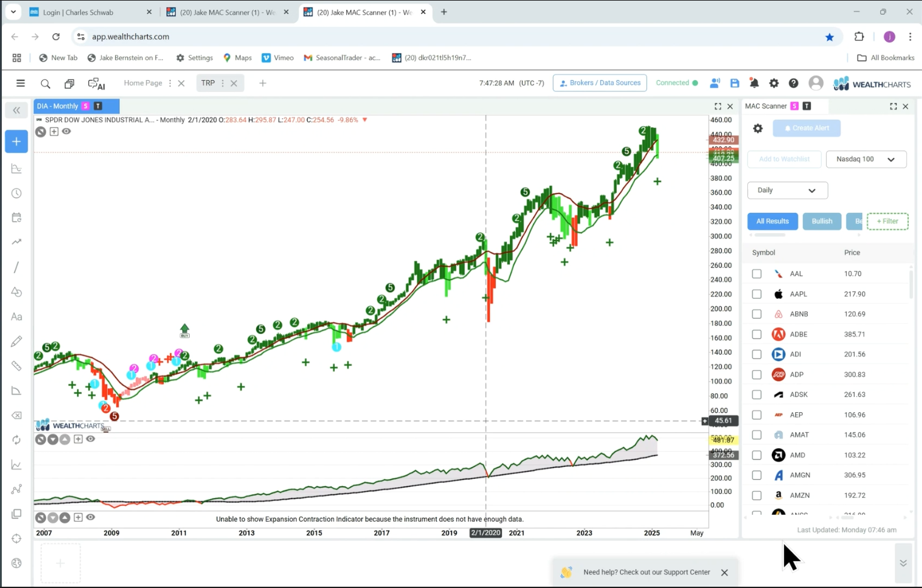
Task: Tick the AAPL checkbox
Action: [757, 294]
